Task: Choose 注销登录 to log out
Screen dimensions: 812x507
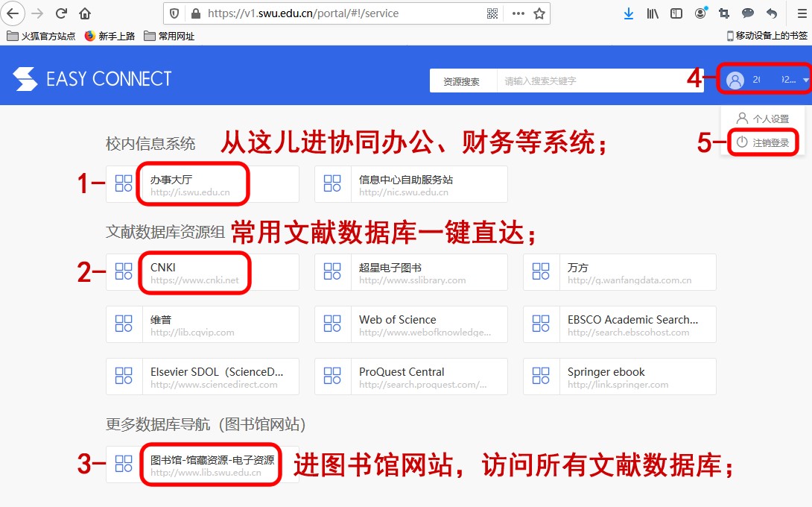Action: pos(763,142)
